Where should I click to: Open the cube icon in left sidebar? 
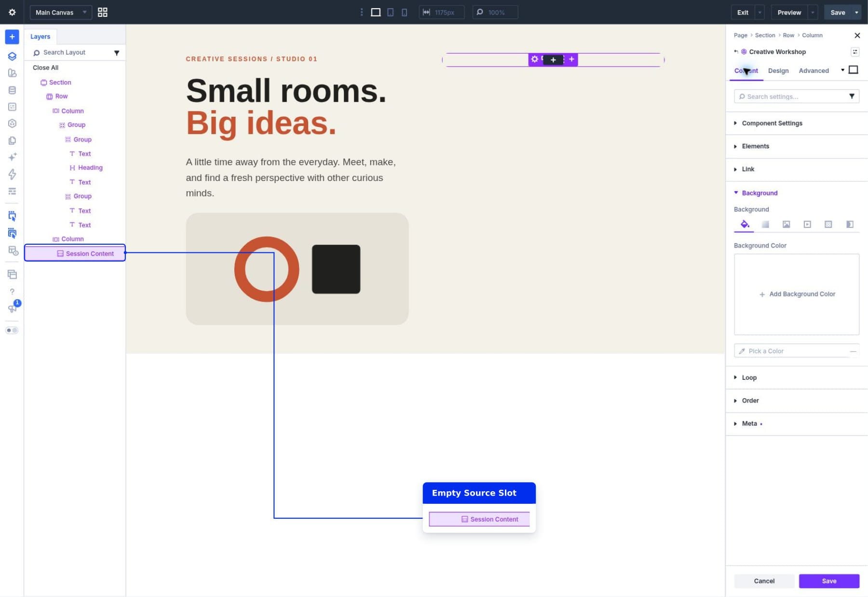[x=12, y=124]
